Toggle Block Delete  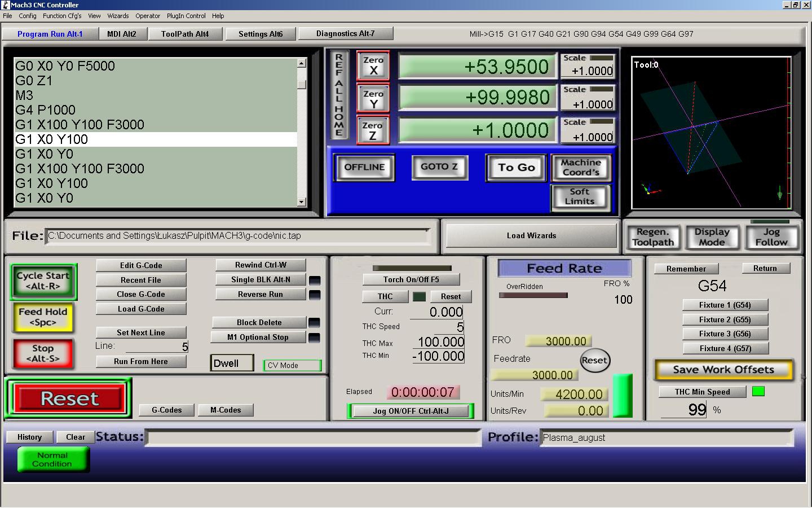tap(259, 322)
